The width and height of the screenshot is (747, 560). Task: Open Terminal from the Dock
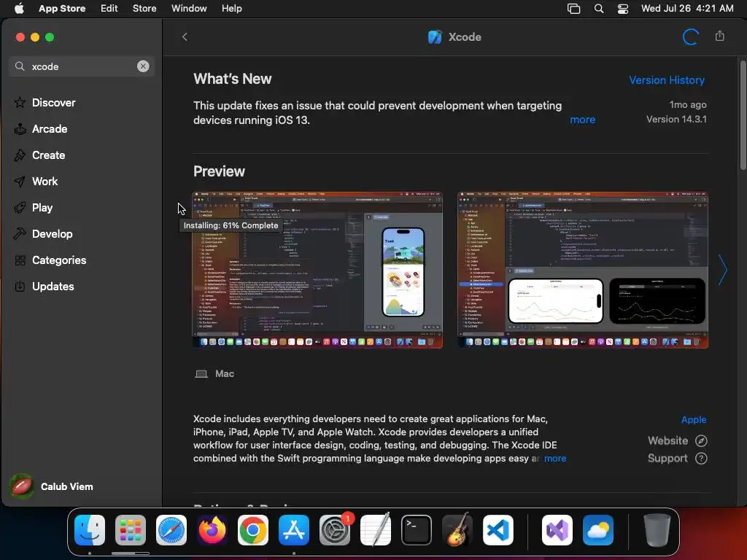click(x=417, y=530)
